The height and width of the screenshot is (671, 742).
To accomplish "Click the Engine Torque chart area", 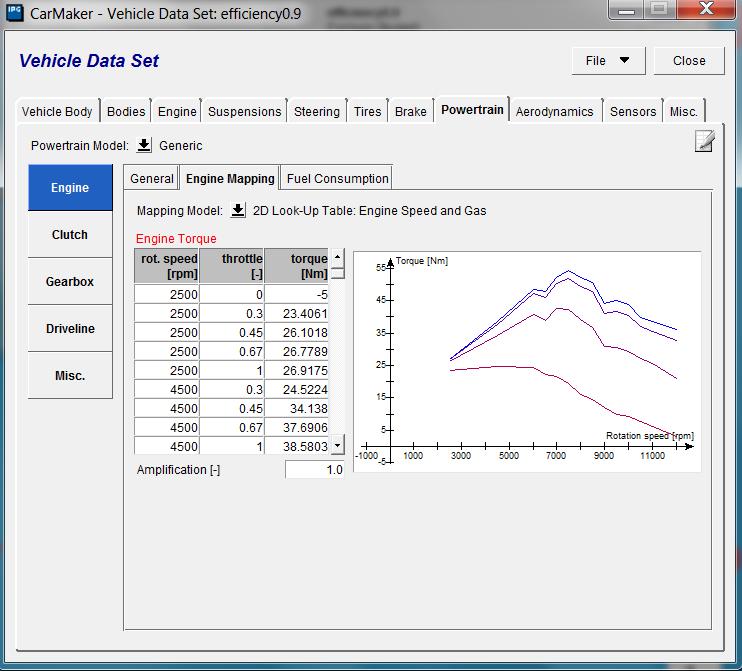I will point(527,362).
